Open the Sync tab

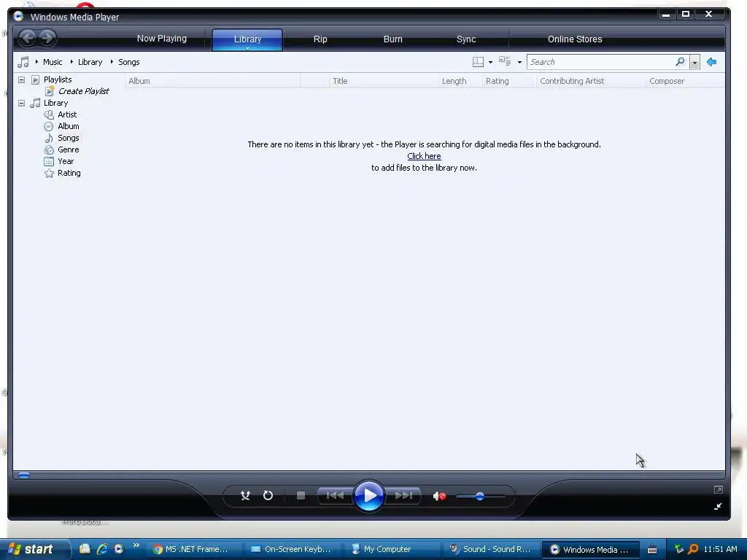point(466,39)
